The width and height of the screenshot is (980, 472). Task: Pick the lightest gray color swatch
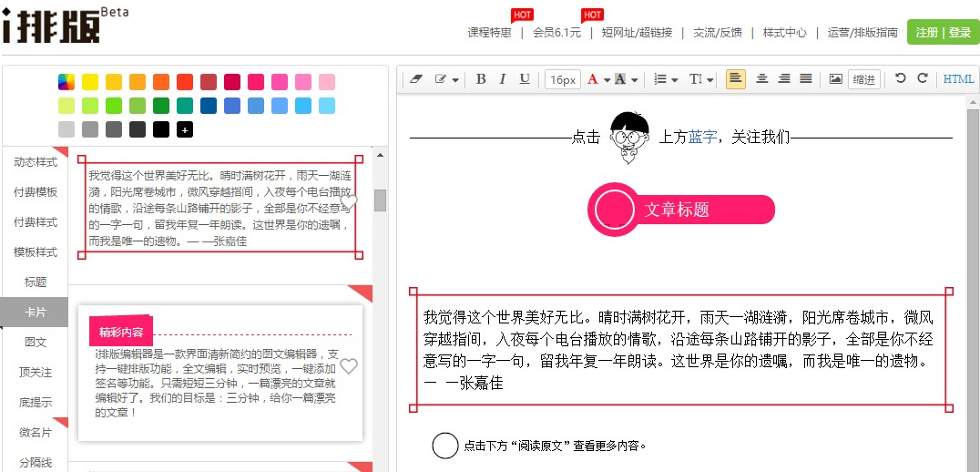point(66,129)
